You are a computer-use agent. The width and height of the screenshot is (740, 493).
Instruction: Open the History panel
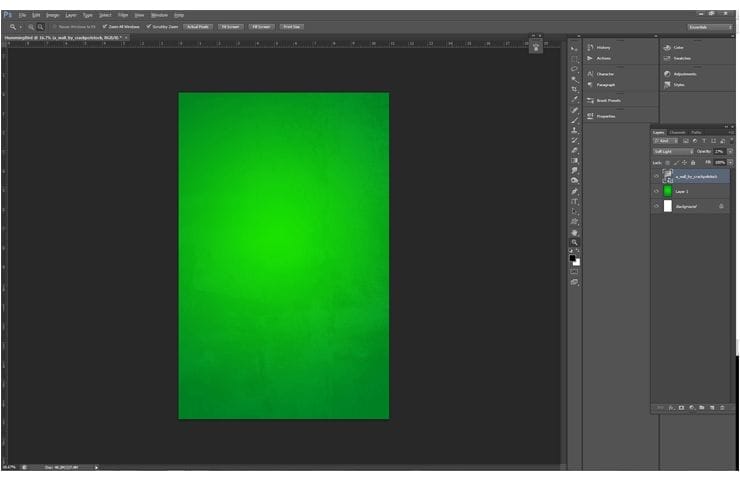(599, 48)
